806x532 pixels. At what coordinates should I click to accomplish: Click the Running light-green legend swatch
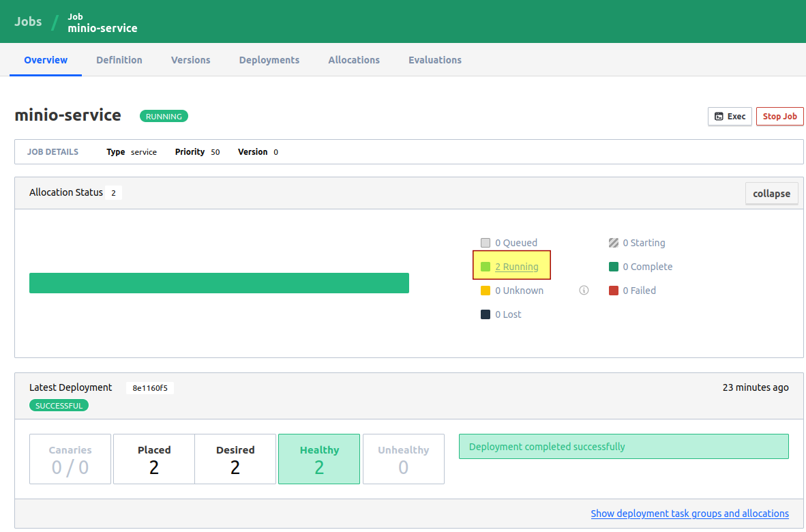click(486, 267)
